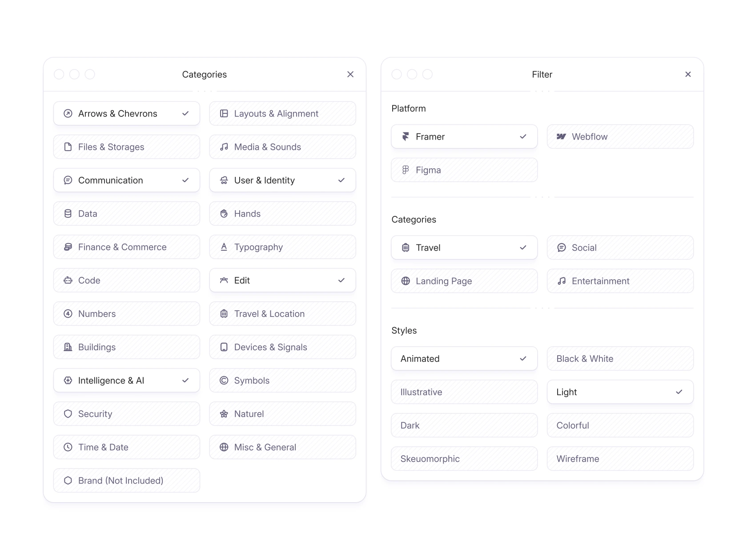The height and width of the screenshot is (560, 747).
Task: Uncheck the Framer platform checkmark
Action: 523,136
